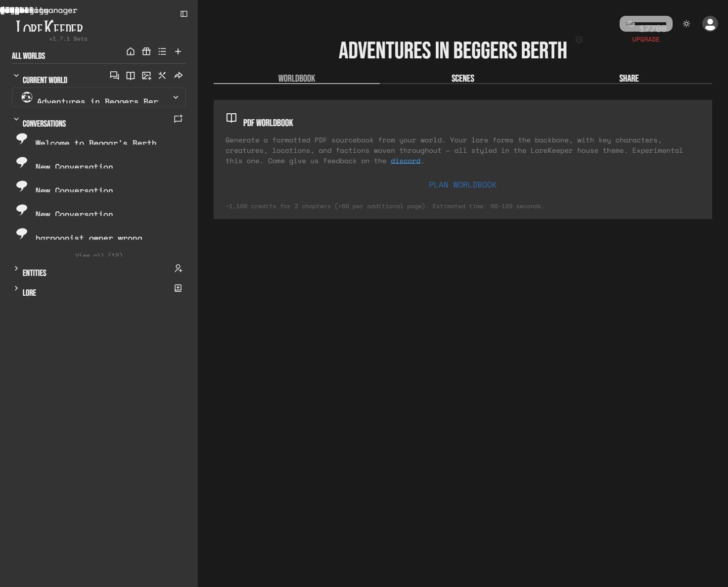Click the crossed tools icon
Viewport: 728px width, 587px height.
162,76
